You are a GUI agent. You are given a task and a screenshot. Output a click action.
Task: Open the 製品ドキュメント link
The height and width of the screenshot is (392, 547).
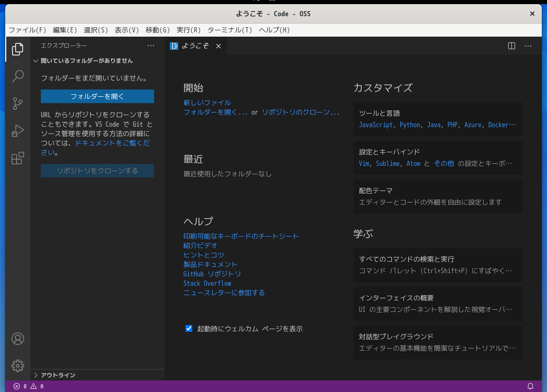tap(210, 264)
